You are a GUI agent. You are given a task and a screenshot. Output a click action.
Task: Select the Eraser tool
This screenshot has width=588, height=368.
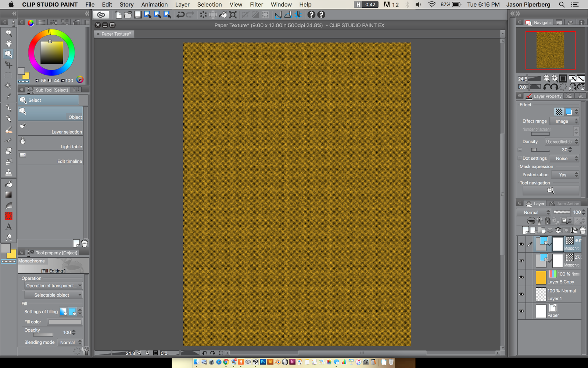click(8, 151)
